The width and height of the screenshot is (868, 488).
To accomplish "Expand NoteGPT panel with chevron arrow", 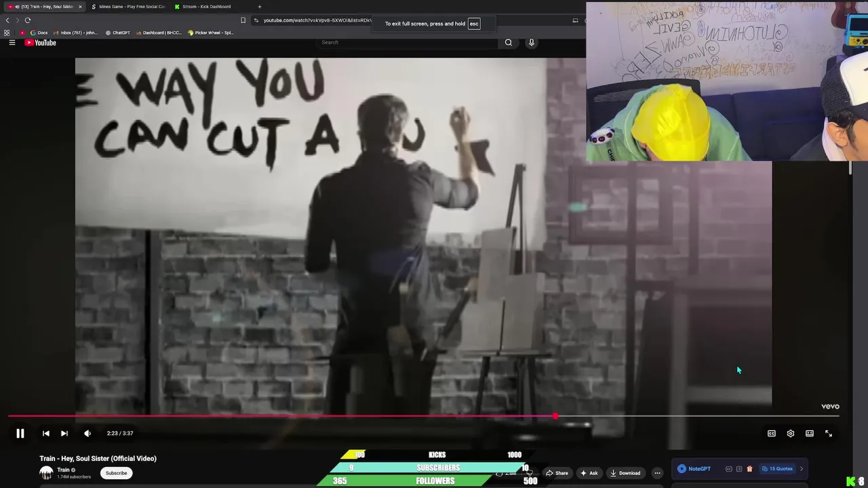I will (x=802, y=468).
